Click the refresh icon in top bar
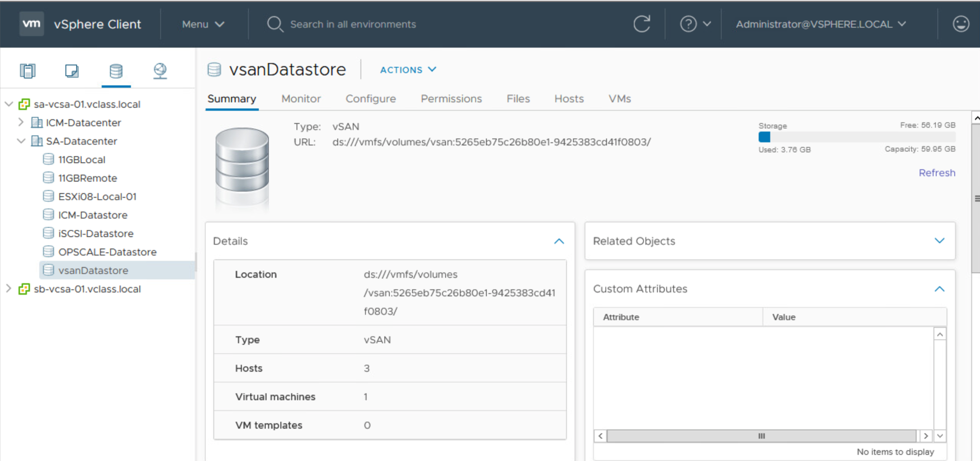The width and height of the screenshot is (980, 461). click(x=642, y=24)
